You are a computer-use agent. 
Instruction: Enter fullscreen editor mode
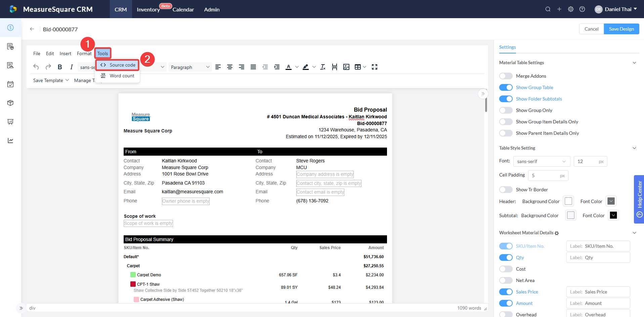375,67
